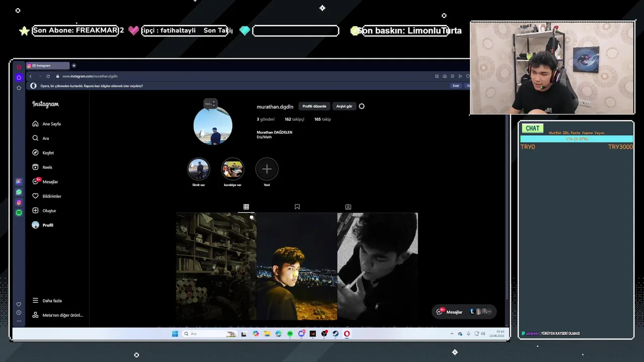This screenshot has height=362, width=644.
Task: Click Arşivi gör button
Action: pos(344,106)
